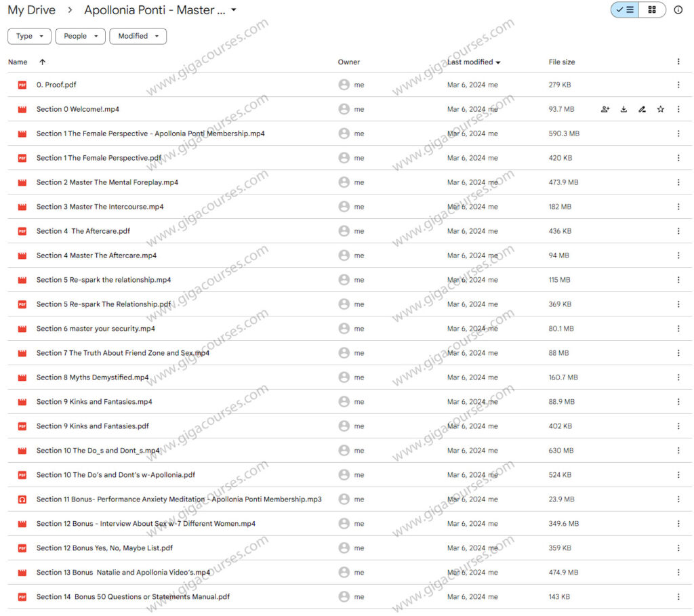Expand the Modified filter dropdown
The width and height of the screenshot is (694, 616).
[x=138, y=36]
